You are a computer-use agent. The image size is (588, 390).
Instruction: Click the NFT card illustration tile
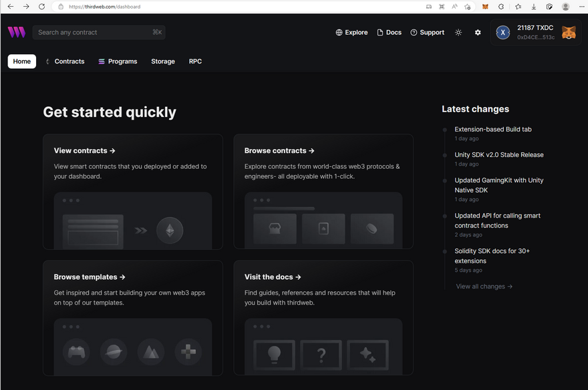pyautogui.click(x=323, y=228)
